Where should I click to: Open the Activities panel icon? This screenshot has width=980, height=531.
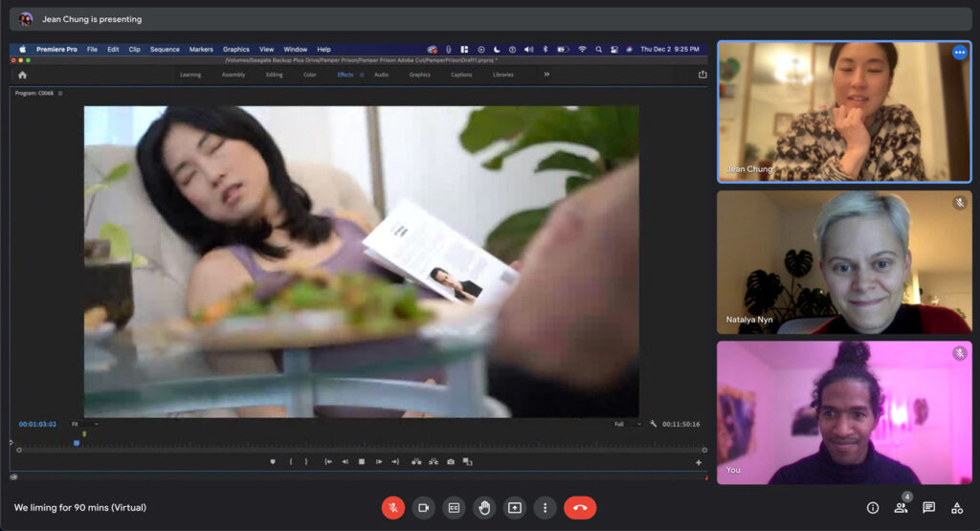tap(956, 508)
